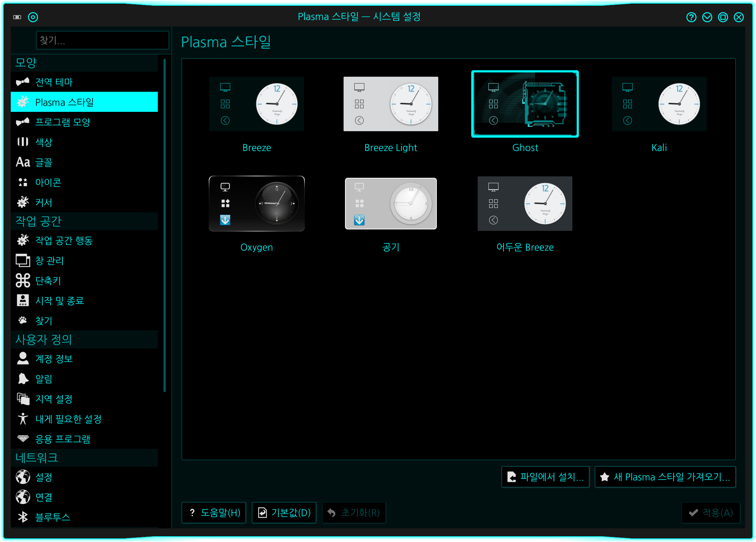
Task: Click the 찾기 search input field
Action: (x=102, y=40)
